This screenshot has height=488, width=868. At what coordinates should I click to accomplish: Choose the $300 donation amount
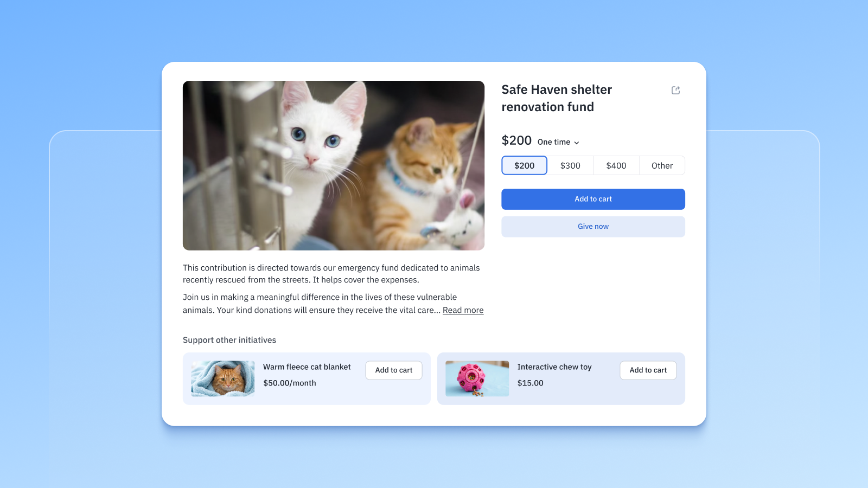[x=570, y=165]
